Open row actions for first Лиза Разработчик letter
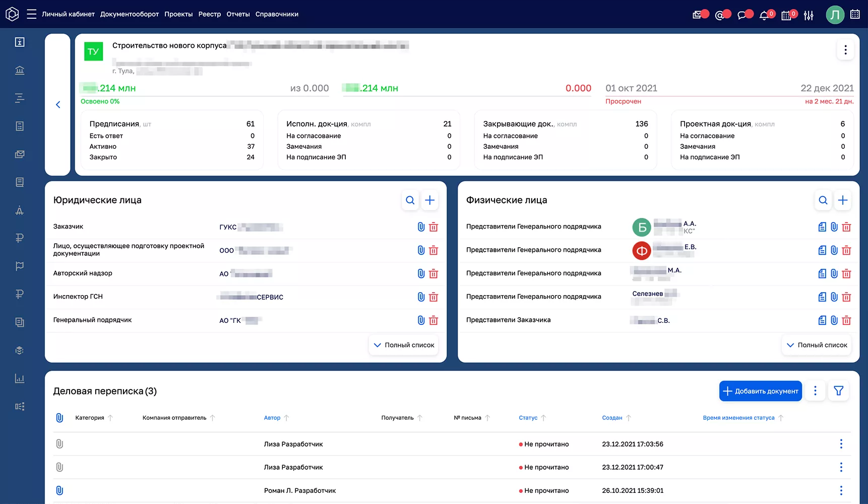Screen dimensions: 868x504 pos(841,444)
